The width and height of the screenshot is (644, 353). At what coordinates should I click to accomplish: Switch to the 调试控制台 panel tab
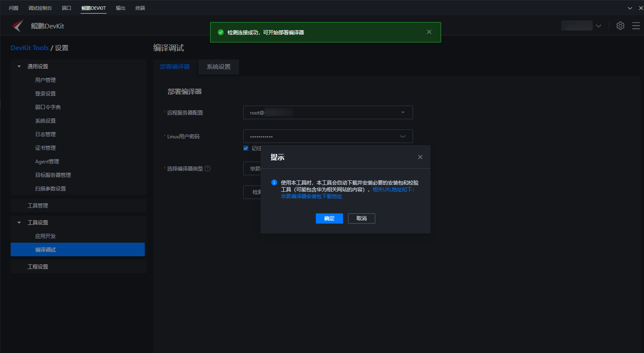[x=40, y=8]
